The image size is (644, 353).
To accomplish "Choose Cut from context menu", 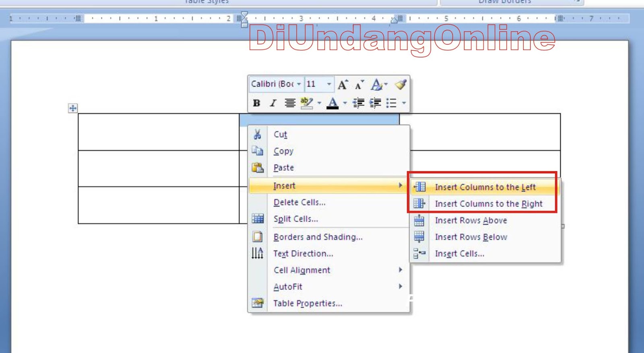I will pyautogui.click(x=329, y=134).
